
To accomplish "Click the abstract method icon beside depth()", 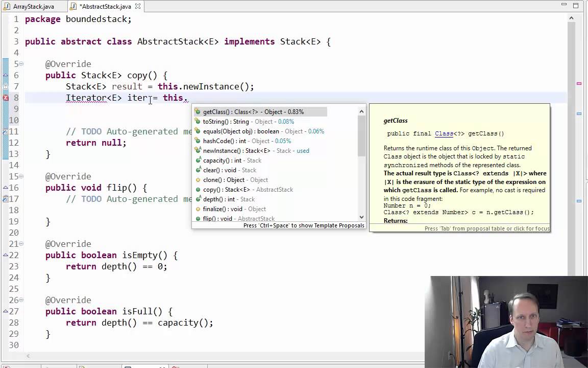I will pos(198,199).
